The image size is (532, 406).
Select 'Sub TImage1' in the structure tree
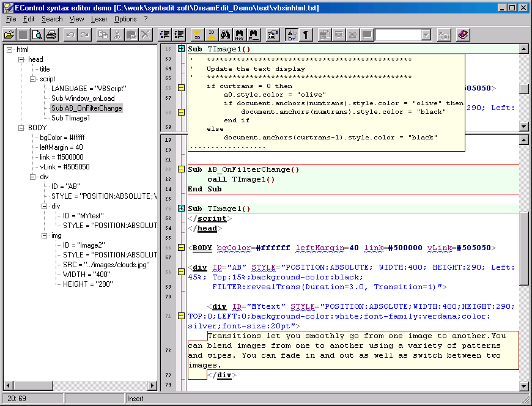click(x=70, y=118)
